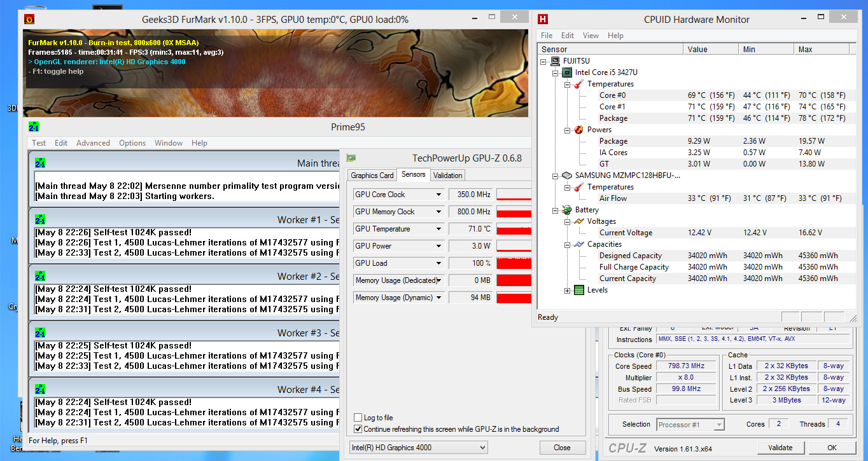This screenshot has width=868, height=461.
Task: Click the SAMSUNG Temperatures thermometer icon
Action: click(579, 187)
